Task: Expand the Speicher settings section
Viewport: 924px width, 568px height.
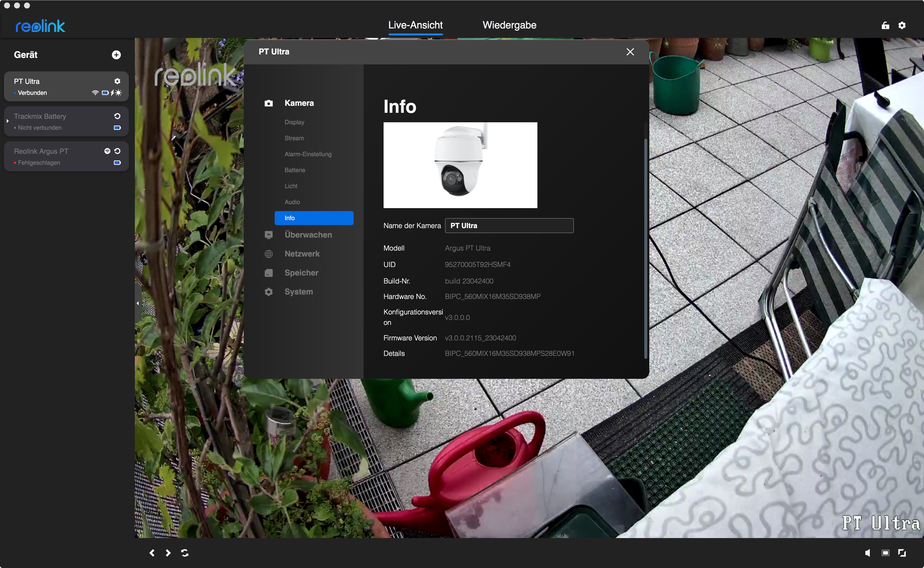Action: 301,273
